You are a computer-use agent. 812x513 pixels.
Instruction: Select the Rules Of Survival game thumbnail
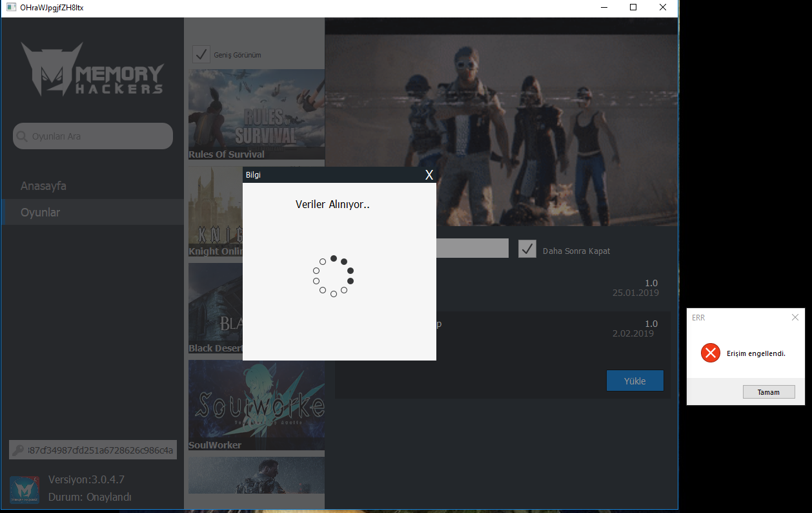pos(256,114)
